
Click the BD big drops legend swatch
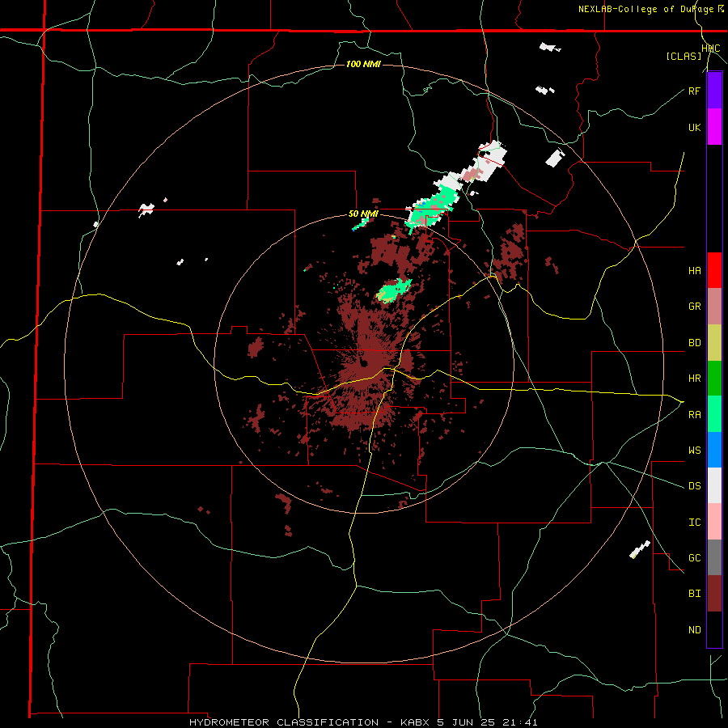click(714, 342)
